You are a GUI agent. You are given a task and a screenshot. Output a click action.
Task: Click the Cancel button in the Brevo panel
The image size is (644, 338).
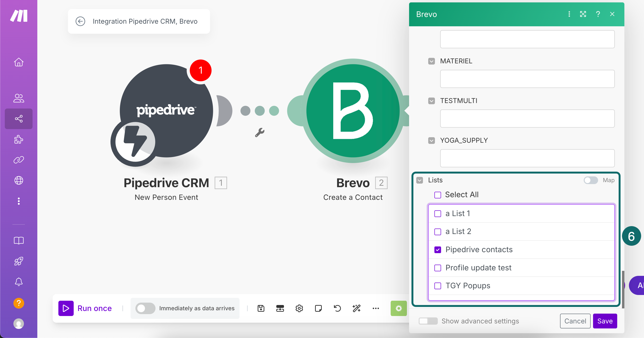coord(575,321)
